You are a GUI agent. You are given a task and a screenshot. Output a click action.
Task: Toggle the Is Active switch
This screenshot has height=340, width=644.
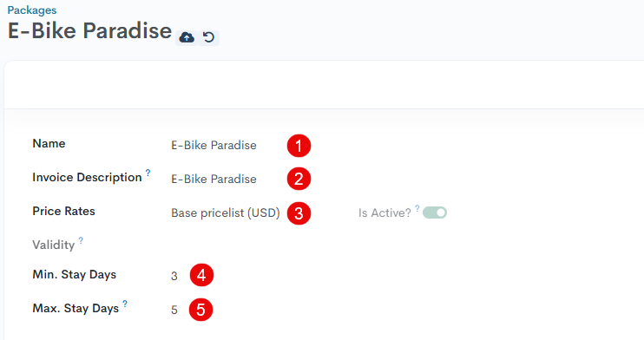435,212
